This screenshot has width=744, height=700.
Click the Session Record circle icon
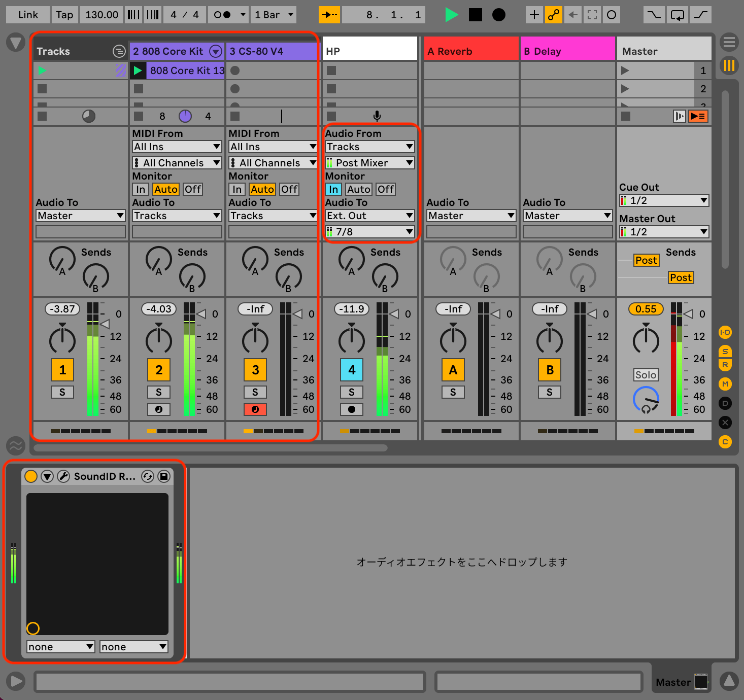pyautogui.click(x=612, y=15)
